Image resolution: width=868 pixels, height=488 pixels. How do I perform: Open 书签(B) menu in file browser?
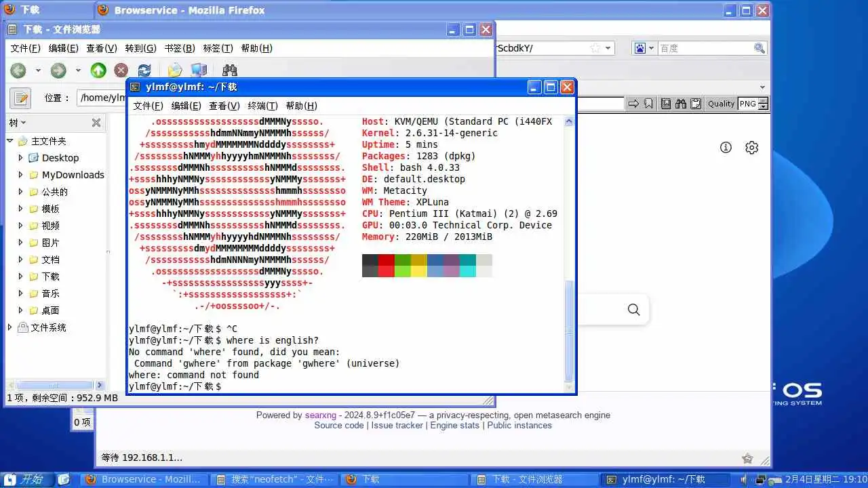(x=180, y=48)
